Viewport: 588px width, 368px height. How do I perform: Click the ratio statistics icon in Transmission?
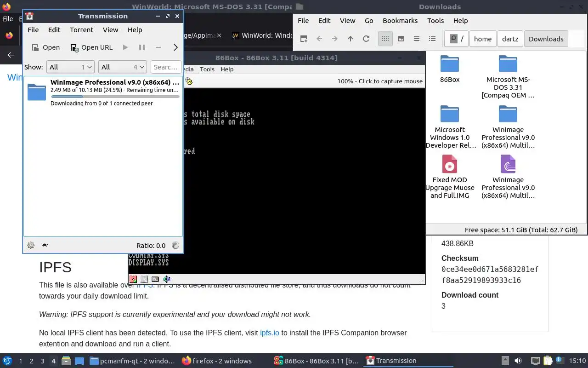[175, 245]
